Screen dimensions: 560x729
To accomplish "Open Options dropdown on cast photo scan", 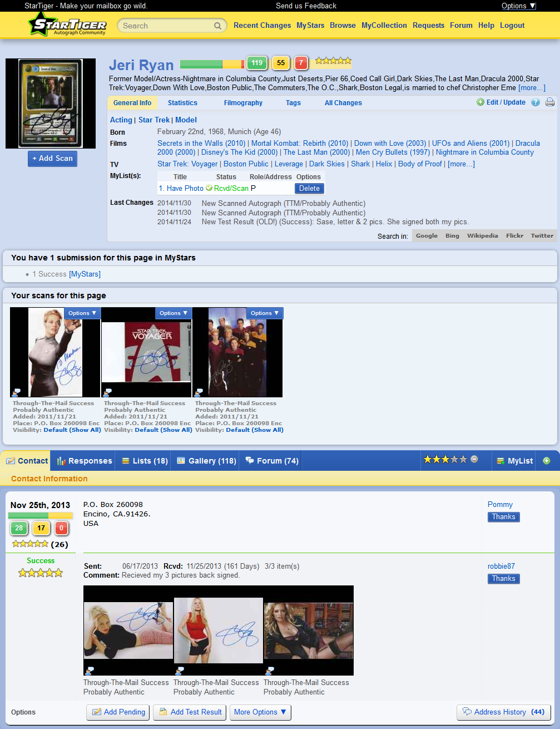I will 265,313.
